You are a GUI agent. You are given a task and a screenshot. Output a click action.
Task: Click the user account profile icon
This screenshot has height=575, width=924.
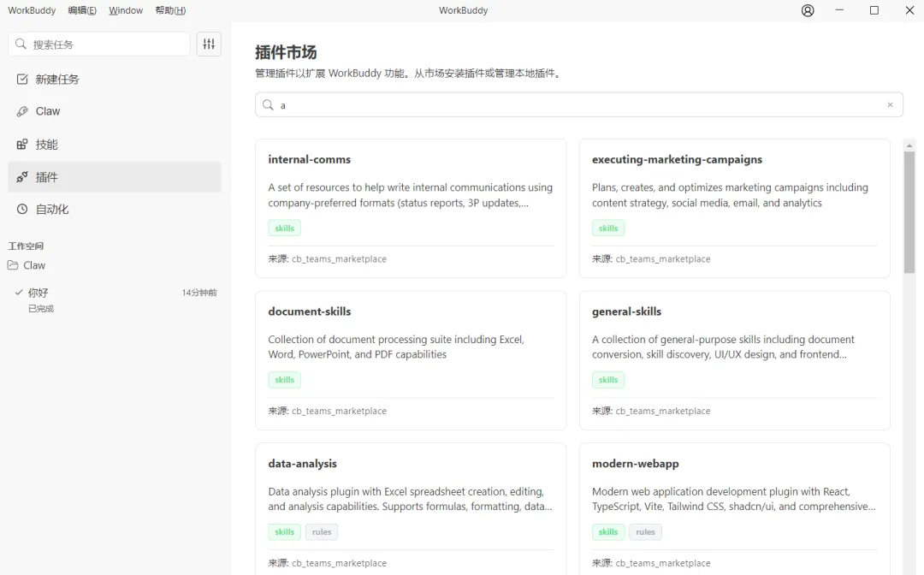click(x=808, y=10)
